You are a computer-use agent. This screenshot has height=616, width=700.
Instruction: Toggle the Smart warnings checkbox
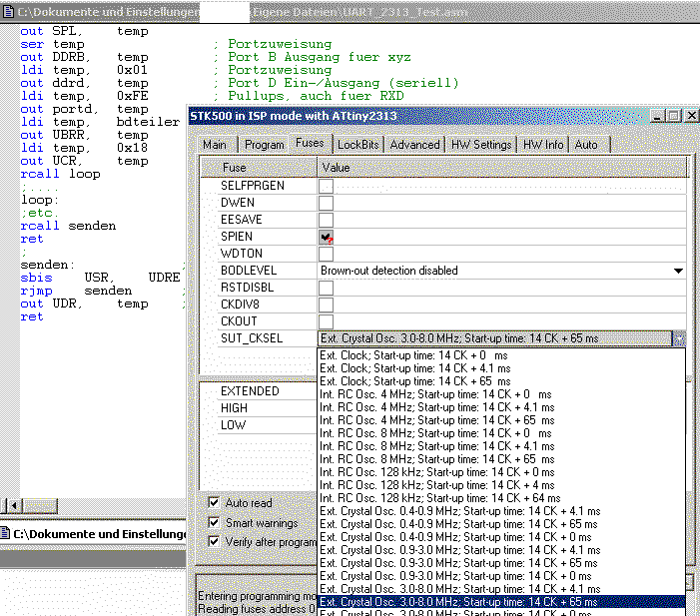(x=214, y=522)
